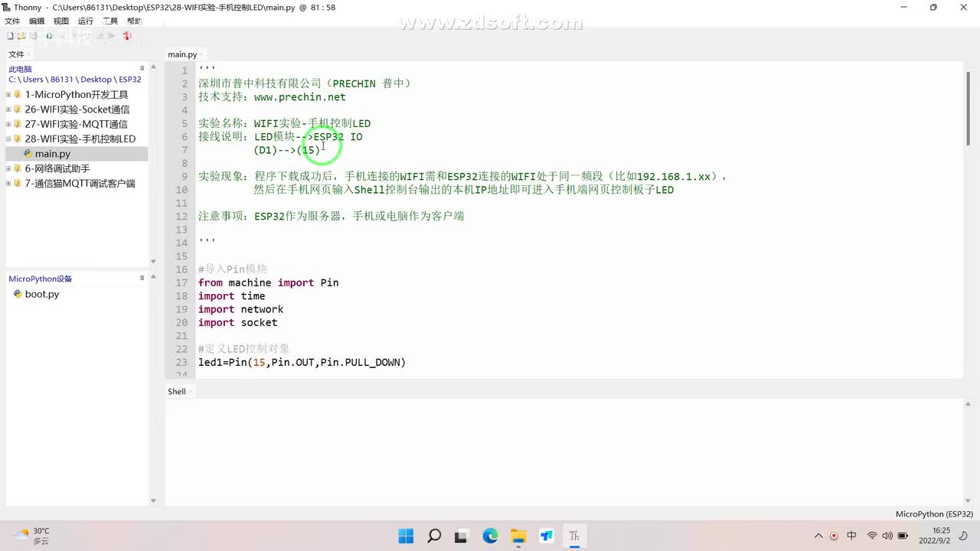This screenshot has height=551, width=980.
Task: Click the red screen recorder tray icon
Action: (x=834, y=536)
